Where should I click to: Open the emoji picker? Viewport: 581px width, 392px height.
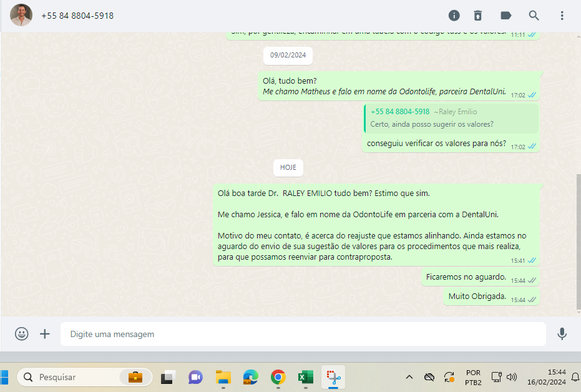point(22,334)
